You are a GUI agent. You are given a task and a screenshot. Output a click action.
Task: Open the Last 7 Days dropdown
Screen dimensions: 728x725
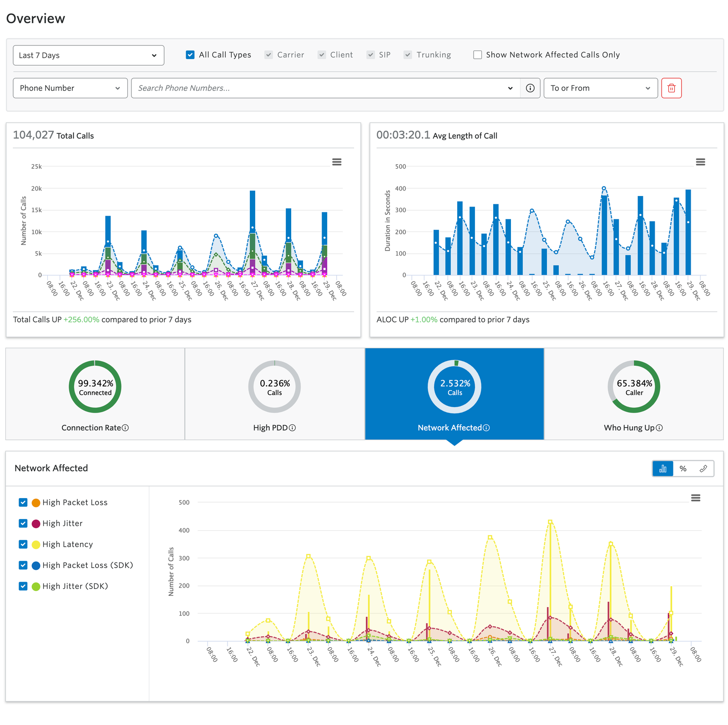pos(88,55)
